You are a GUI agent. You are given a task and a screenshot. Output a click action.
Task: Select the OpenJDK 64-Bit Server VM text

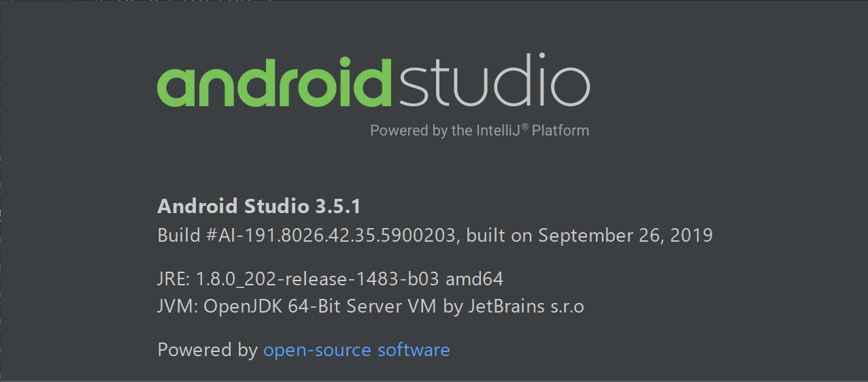(320, 306)
